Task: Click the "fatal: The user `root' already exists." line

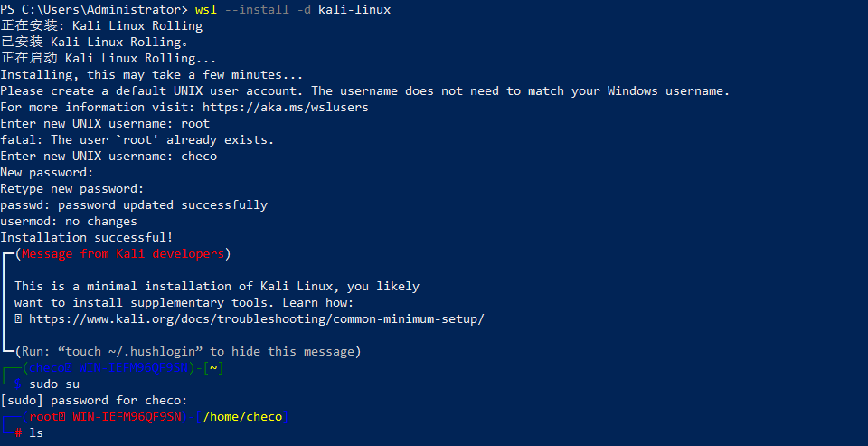Action: pyautogui.click(x=137, y=140)
